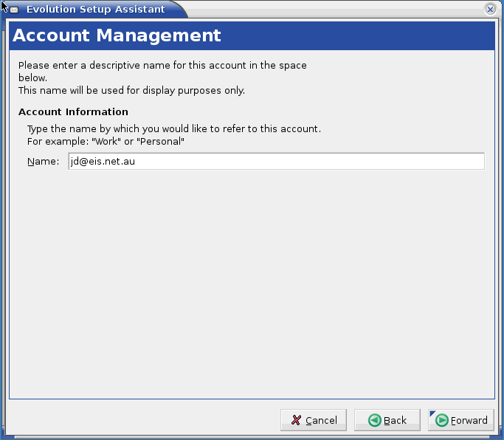The image size is (504, 440).
Task: Click the 'For example: "Work" or "Personal"' text
Action: click(x=106, y=141)
